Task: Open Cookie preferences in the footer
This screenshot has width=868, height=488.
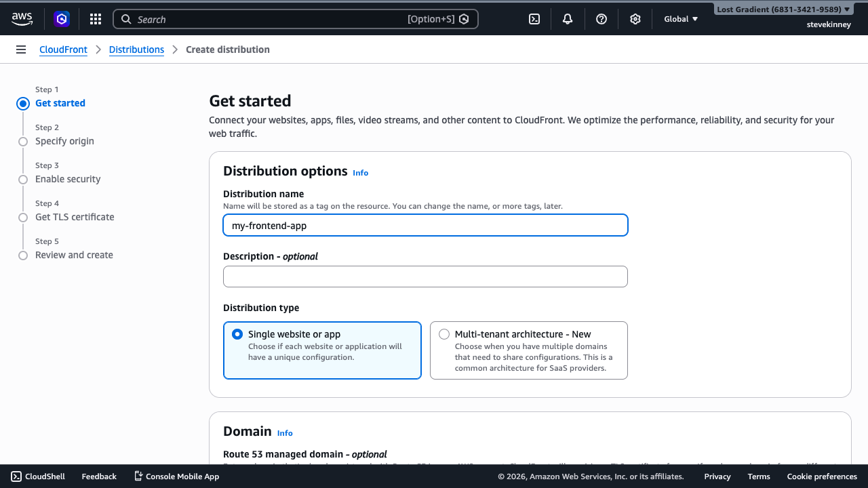Action: 822,476
